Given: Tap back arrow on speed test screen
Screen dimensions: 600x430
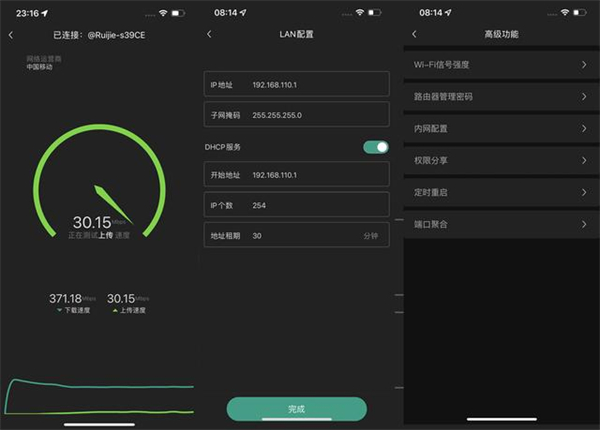Looking at the screenshot, I should [x=11, y=35].
